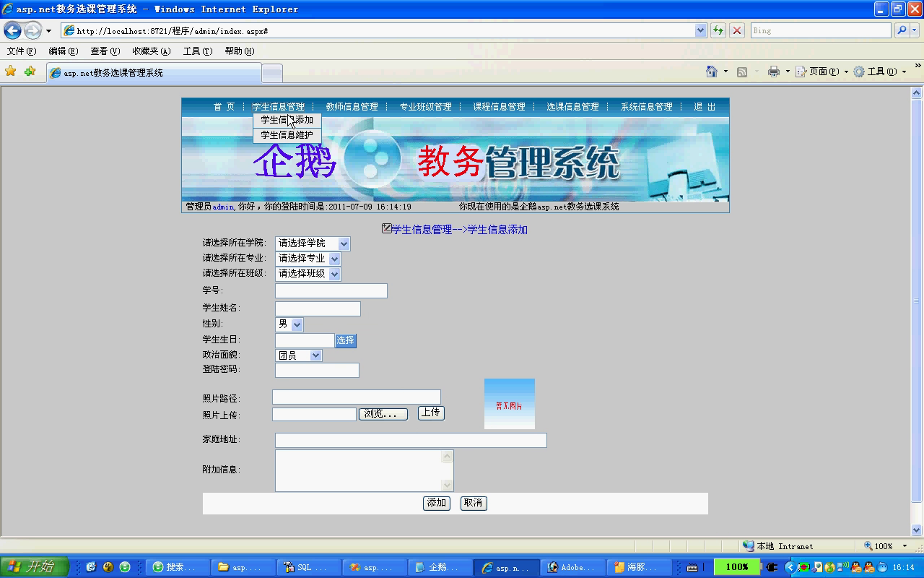Image resolution: width=924 pixels, height=578 pixels.
Task: Click the 登陆密码 password field
Action: point(317,370)
